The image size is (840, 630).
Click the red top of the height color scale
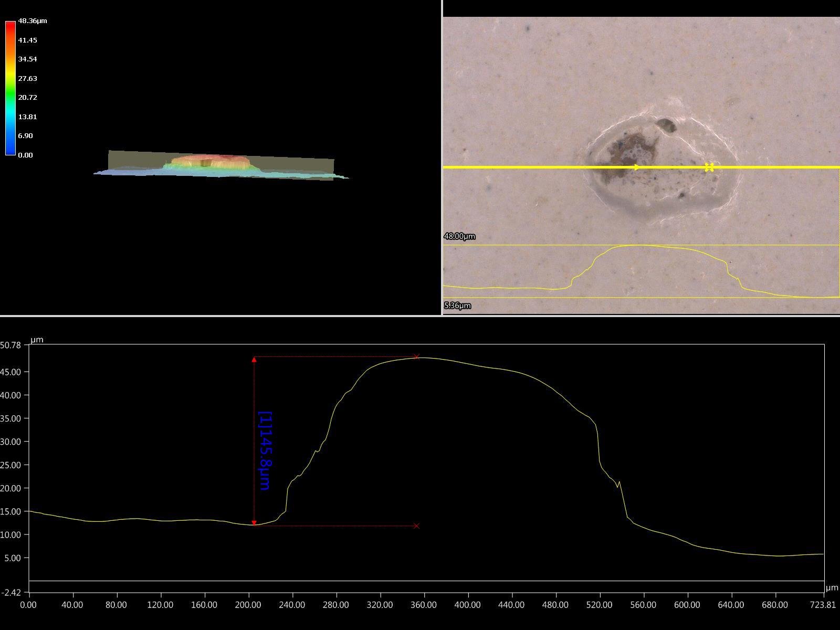point(10,24)
